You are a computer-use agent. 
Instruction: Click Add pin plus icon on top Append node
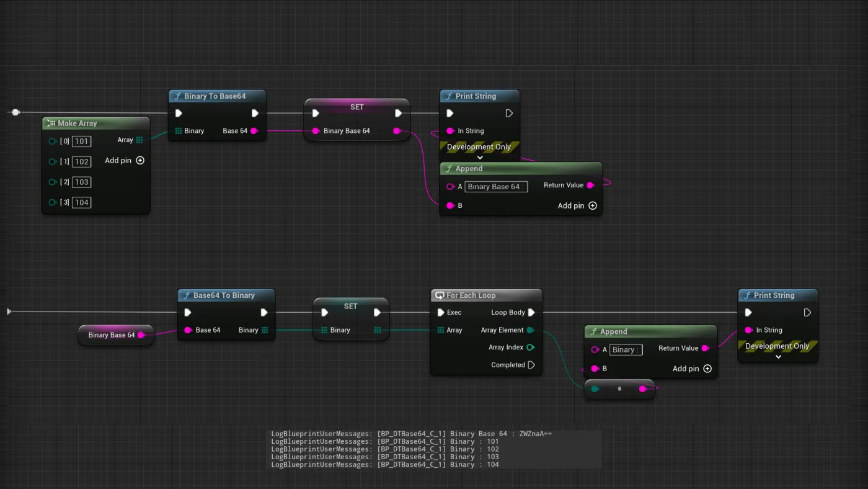pyautogui.click(x=593, y=205)
